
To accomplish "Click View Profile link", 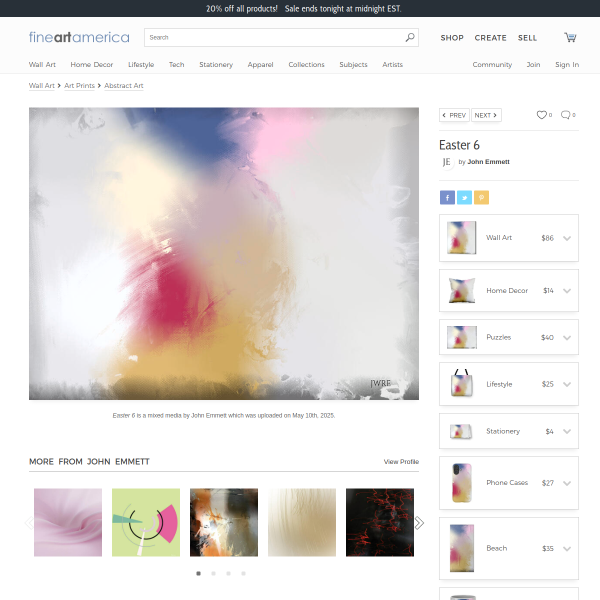I will click(401, 461).
